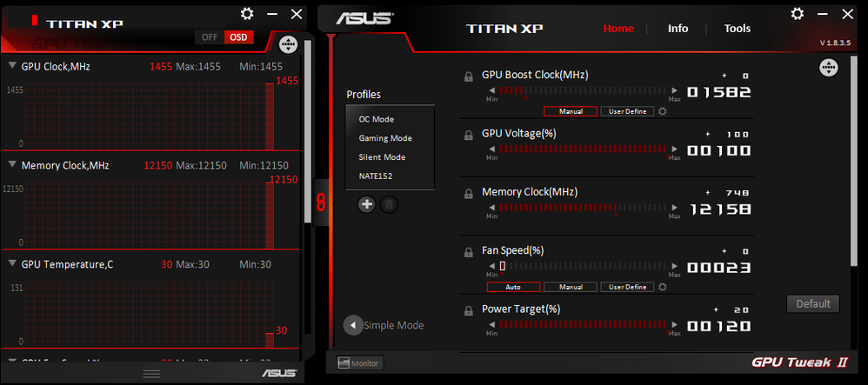Click the ASUS logo in main window
The width and height of the screenshot is (868, 385).
click(x=364, y=17)
